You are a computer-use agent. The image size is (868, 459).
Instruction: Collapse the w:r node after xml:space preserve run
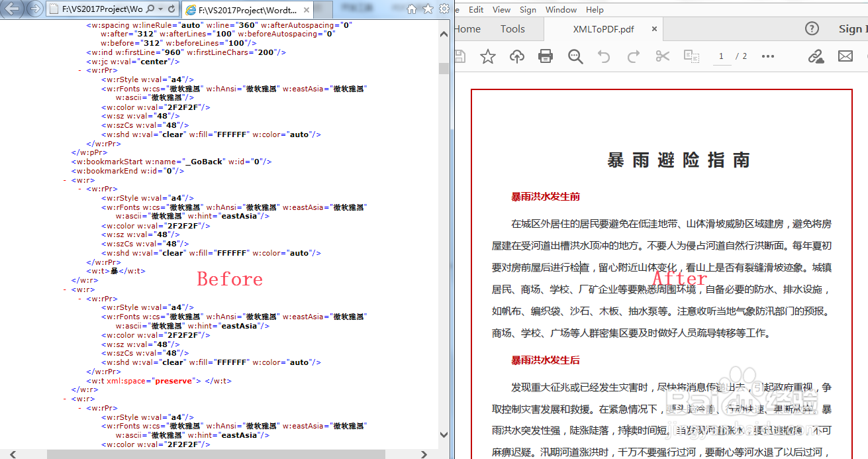(x=66, y=399)
